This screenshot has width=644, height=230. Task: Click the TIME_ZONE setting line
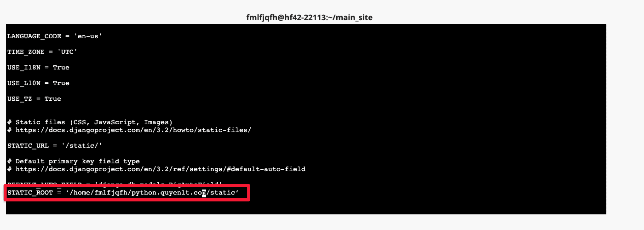(x=42, y=52)
